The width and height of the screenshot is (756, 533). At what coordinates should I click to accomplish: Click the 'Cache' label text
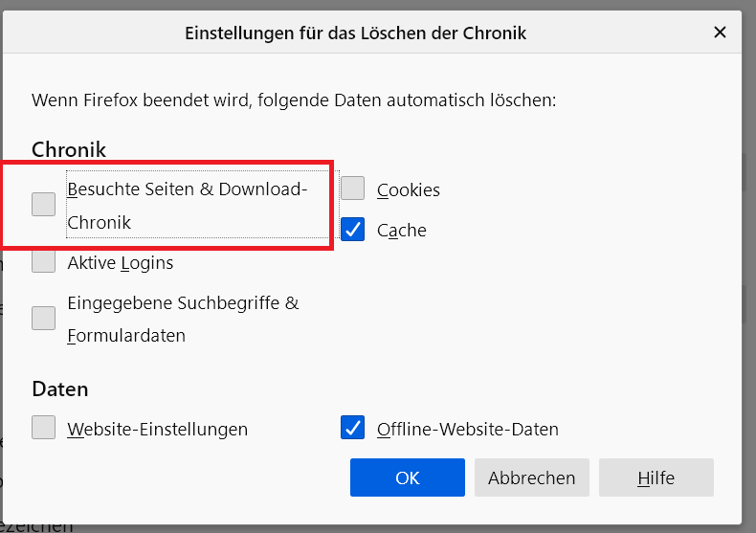402,231
